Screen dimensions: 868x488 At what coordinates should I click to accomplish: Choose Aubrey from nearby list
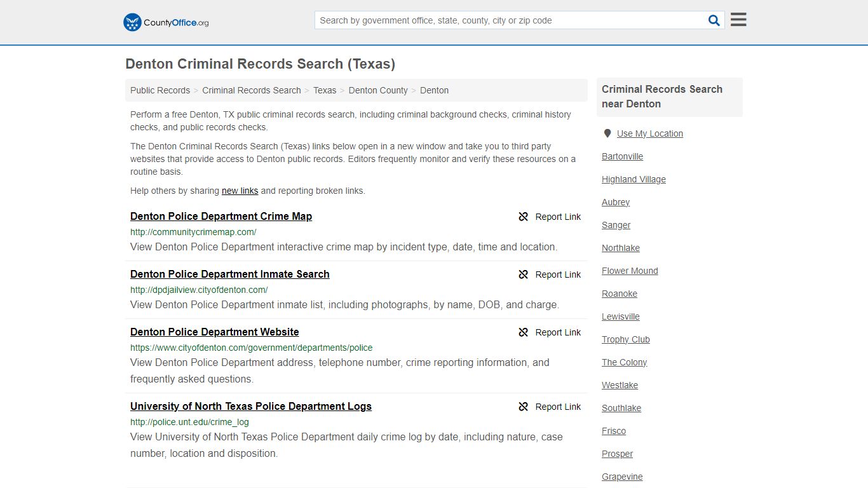point(616,202)
